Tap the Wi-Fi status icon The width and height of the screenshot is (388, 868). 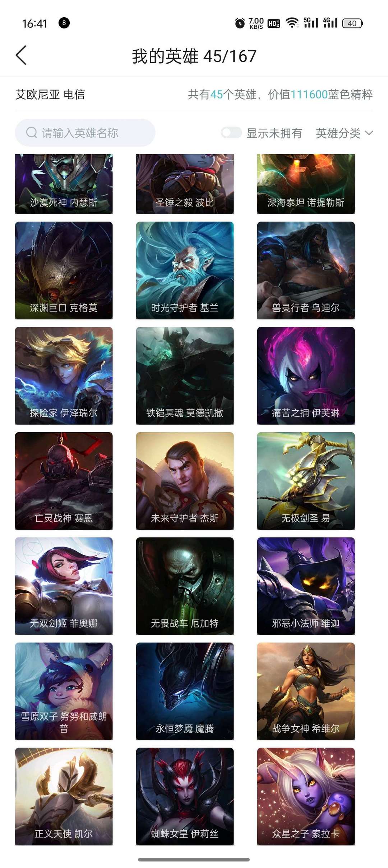point(292,23)
